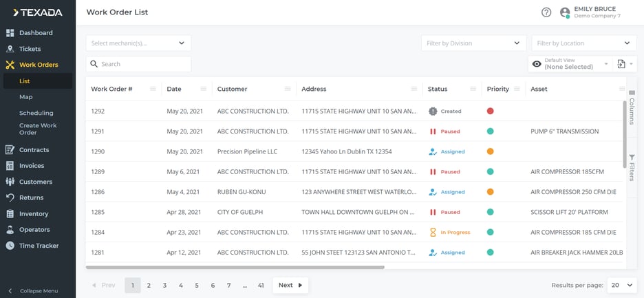Click the export file icon
The height and width of the screenshot is (298, 644).
click(x=621, y=64)
